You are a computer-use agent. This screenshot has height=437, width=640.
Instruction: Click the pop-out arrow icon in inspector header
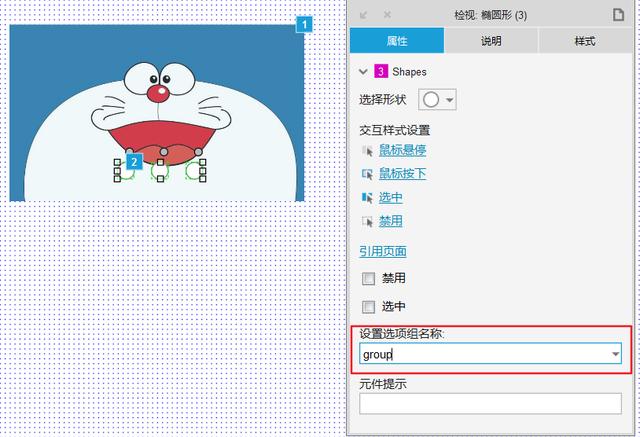364,16
